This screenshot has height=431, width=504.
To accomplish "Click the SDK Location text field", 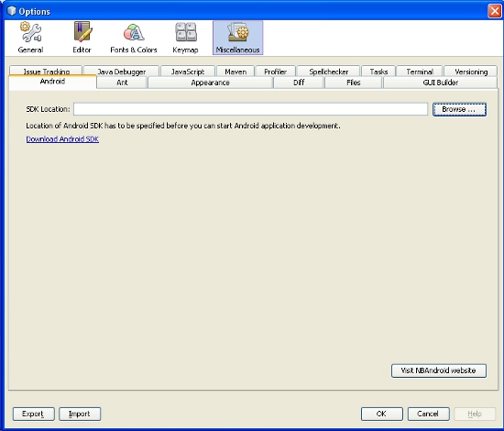I will [x=250, y=109].
